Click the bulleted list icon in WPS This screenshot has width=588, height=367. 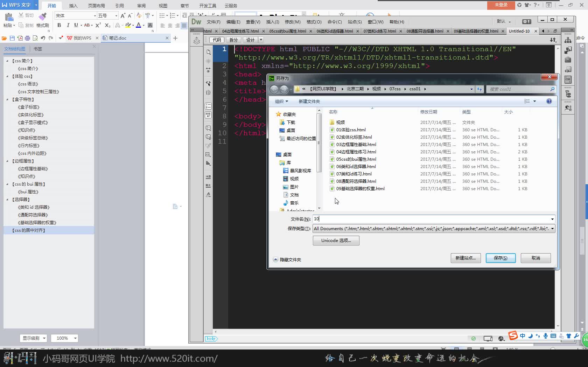(162, 15)
